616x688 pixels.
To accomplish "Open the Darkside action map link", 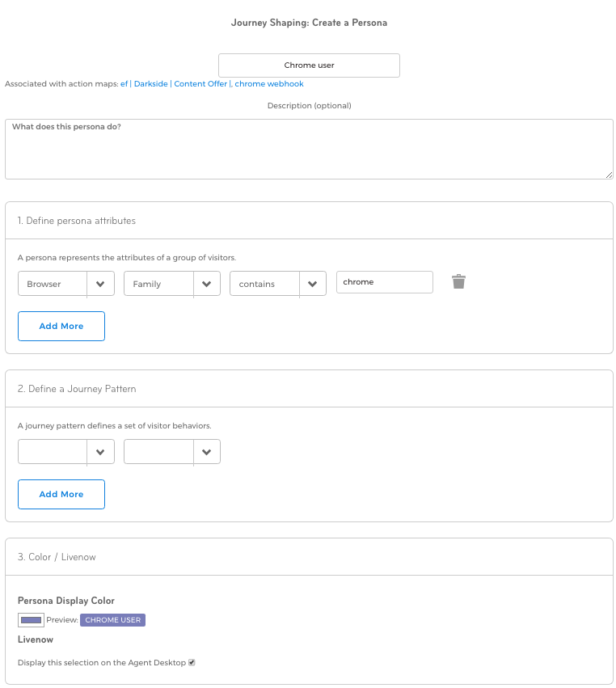I will 151,84.
